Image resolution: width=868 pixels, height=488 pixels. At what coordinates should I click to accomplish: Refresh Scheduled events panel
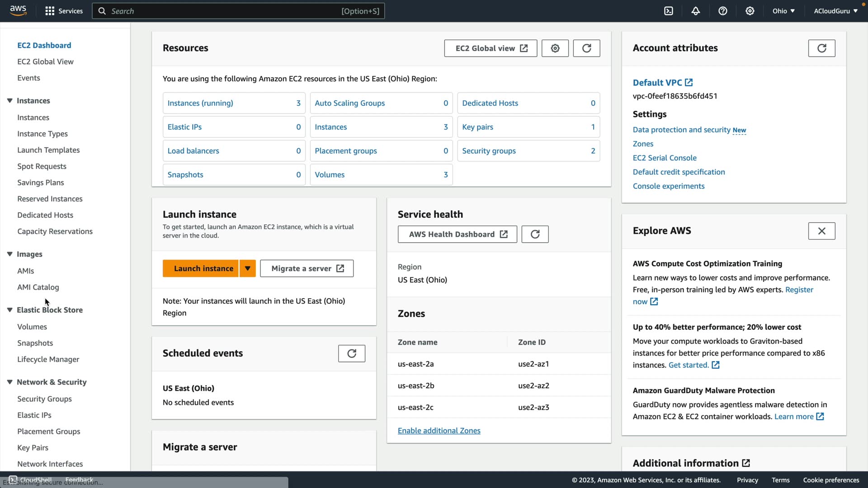coord(352,353)
